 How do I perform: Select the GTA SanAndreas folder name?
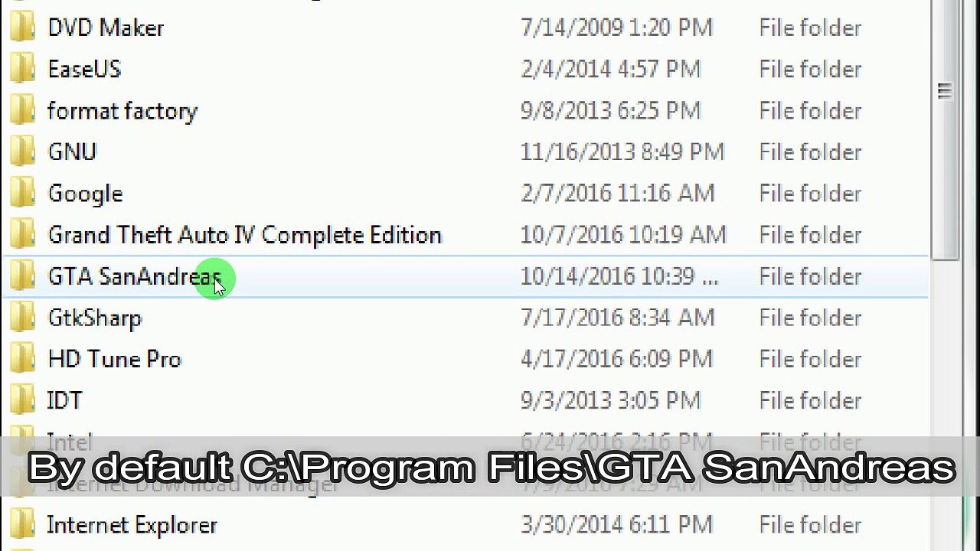[x=134, y=276]
